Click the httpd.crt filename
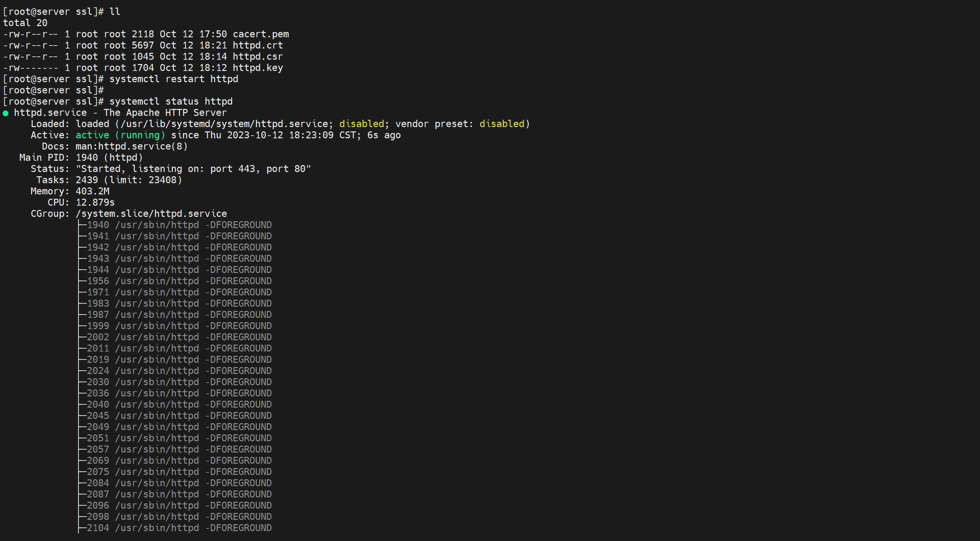Image resolution: width=980 pixels, height=541 pixels. point(258,45)
